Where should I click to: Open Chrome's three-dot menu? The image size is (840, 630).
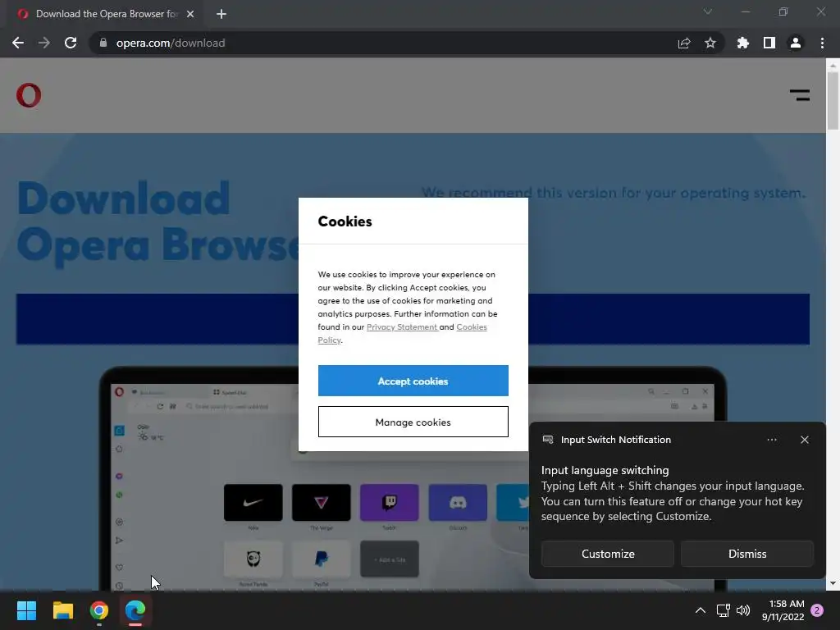click(x=822, y=43)
